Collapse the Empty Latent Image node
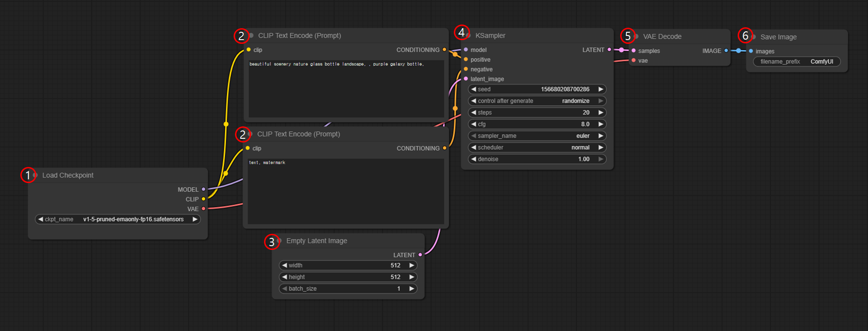Image resolution: width=868 pixels, height=331 pixels. pyautogui.click(x=279, y=241)
